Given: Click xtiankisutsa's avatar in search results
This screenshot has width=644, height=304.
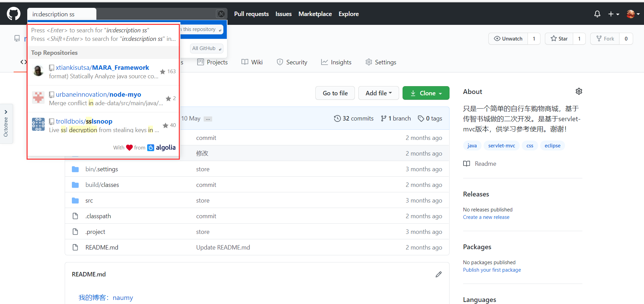Looking at the screenshot, I should click(38, 71).
